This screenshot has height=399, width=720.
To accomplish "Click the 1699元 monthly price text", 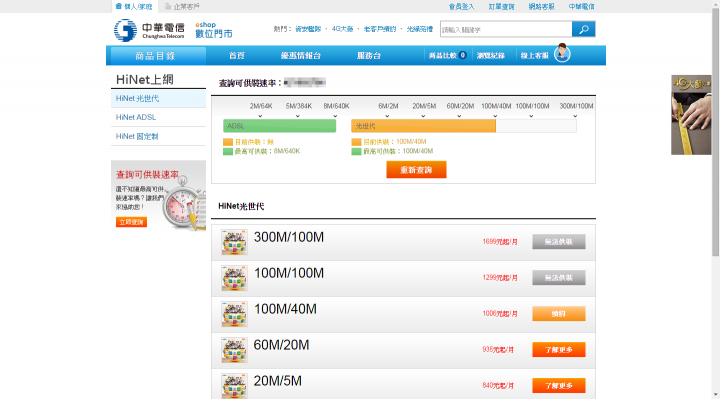I will pyautogui.click(x=500, y=242).
